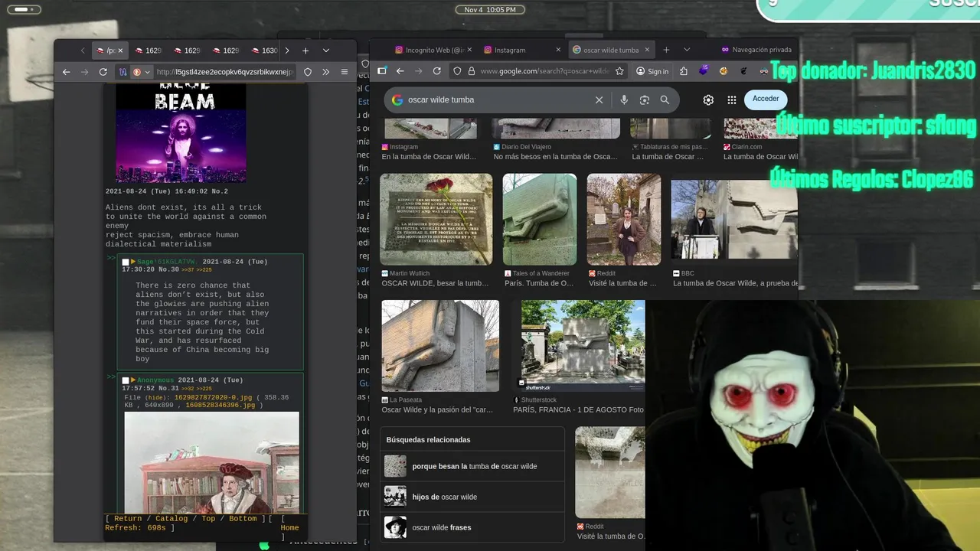Viewport: 980px width, 551px height.
Task: Open the clock Nov 4 10:05 PM in top bar
Action: [x=490, y=9]
